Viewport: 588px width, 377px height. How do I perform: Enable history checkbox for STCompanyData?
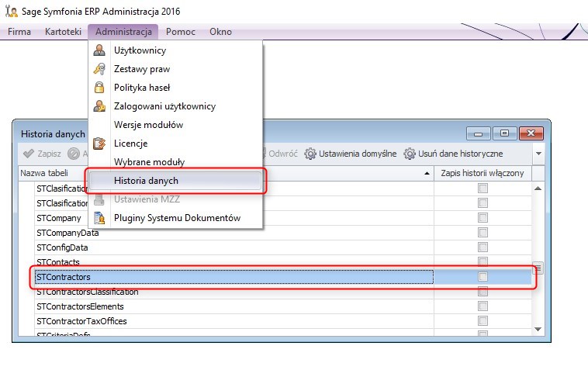click(x=483, y=233)
